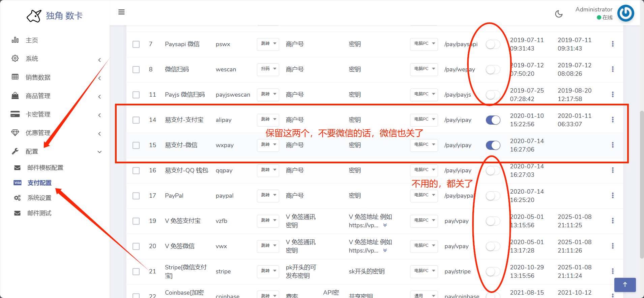Open row actions menu for V 免签支付宝
Screen dimensions: 644x298
click(x=613, y=221)
